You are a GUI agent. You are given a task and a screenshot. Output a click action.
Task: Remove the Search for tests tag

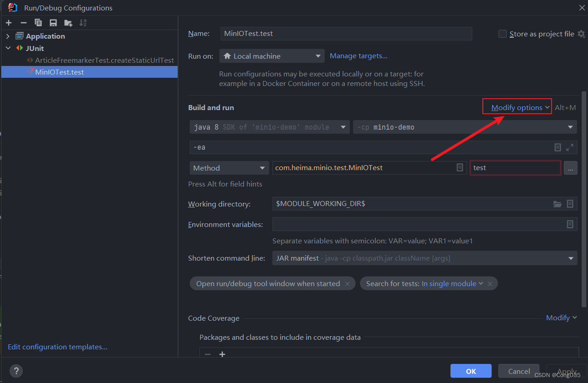[x=490, y=283]
